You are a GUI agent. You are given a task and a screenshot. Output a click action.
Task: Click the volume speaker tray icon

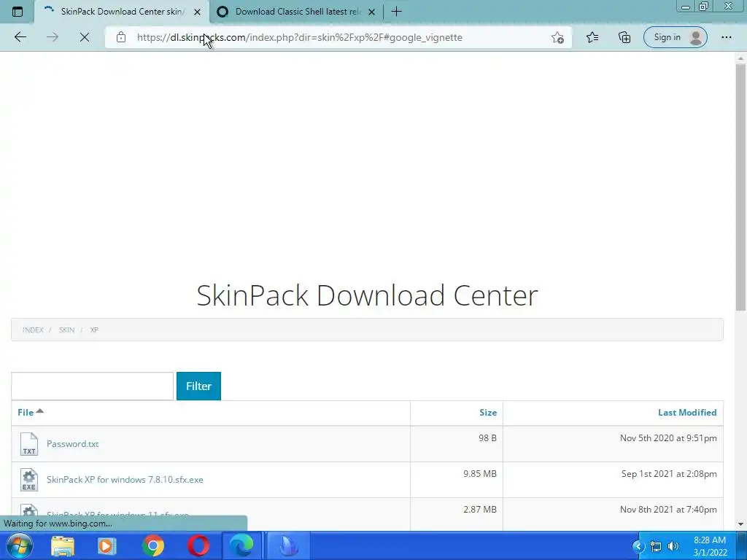673,547
